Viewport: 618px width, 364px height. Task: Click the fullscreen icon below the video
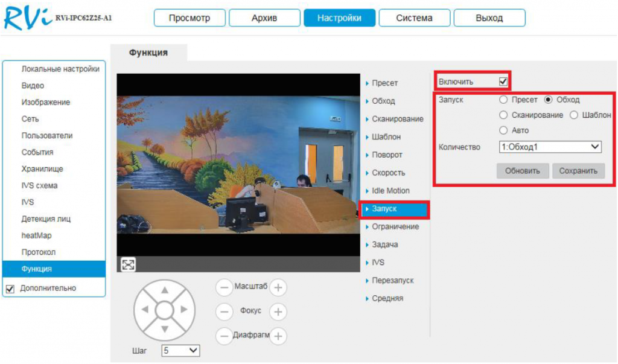click(x=128, y=264)
